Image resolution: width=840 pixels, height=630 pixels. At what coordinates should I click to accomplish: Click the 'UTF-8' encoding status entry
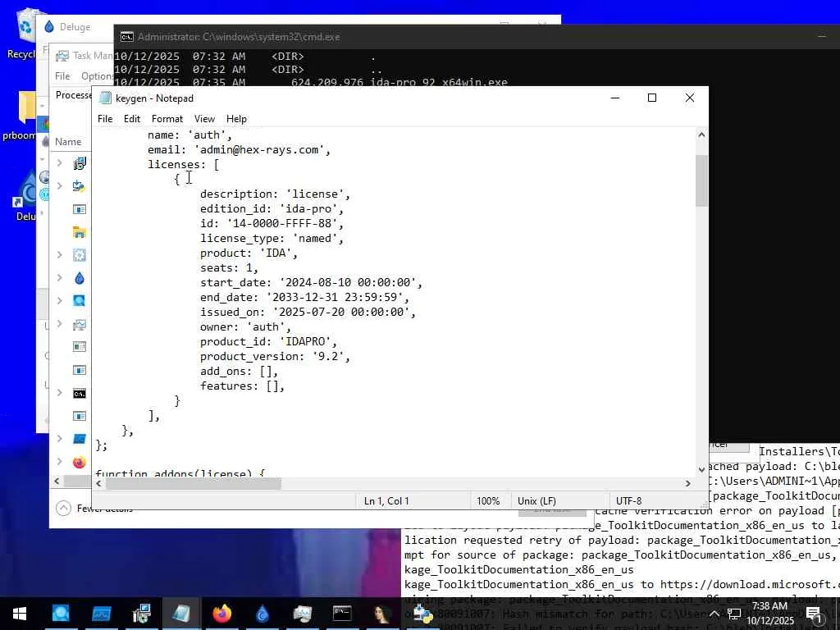[x=629, y=501]
